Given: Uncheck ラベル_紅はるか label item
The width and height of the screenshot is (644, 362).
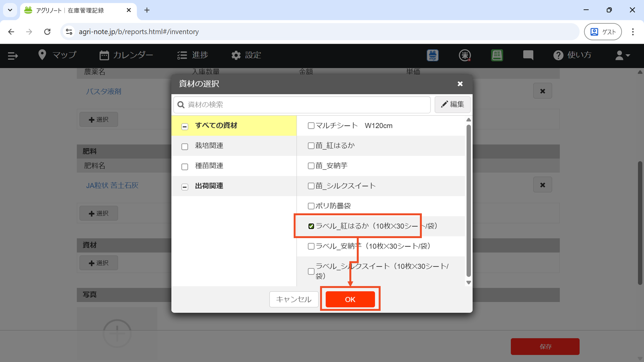Looking at the screenshot, I should pos(311,226).
